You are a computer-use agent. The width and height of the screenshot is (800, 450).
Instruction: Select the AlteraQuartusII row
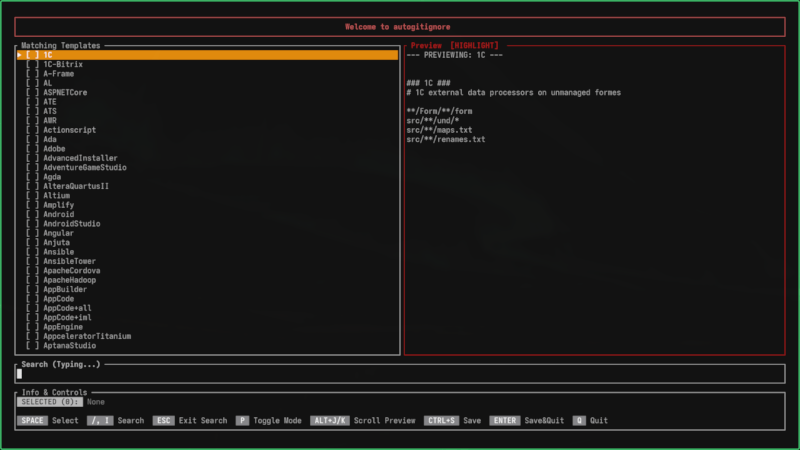click(x=208, y=186)
